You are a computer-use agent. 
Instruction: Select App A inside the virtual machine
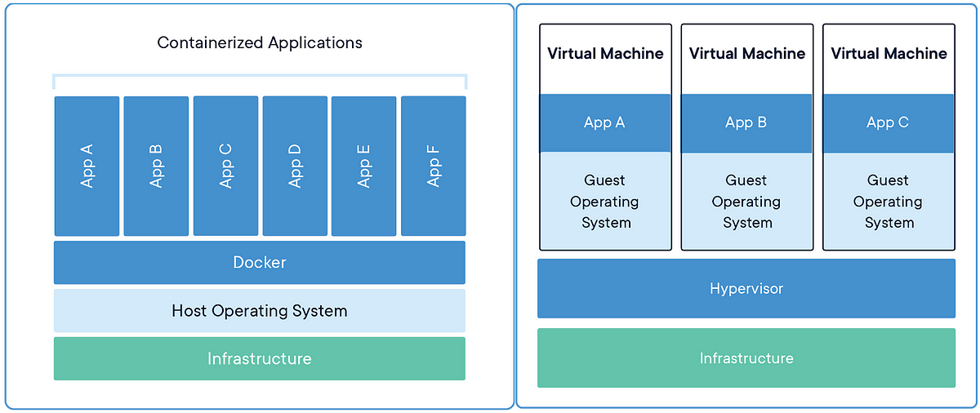pyautogui.click(x=605, y=122)
